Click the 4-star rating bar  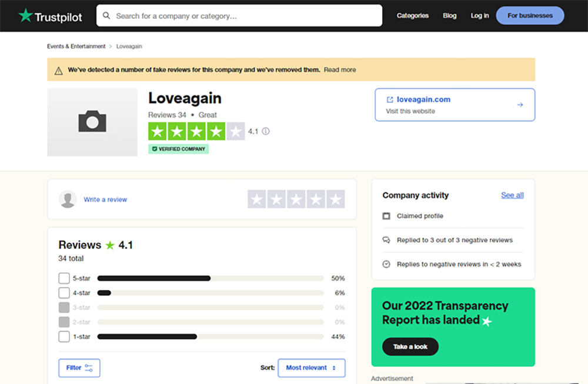[211, 293]
